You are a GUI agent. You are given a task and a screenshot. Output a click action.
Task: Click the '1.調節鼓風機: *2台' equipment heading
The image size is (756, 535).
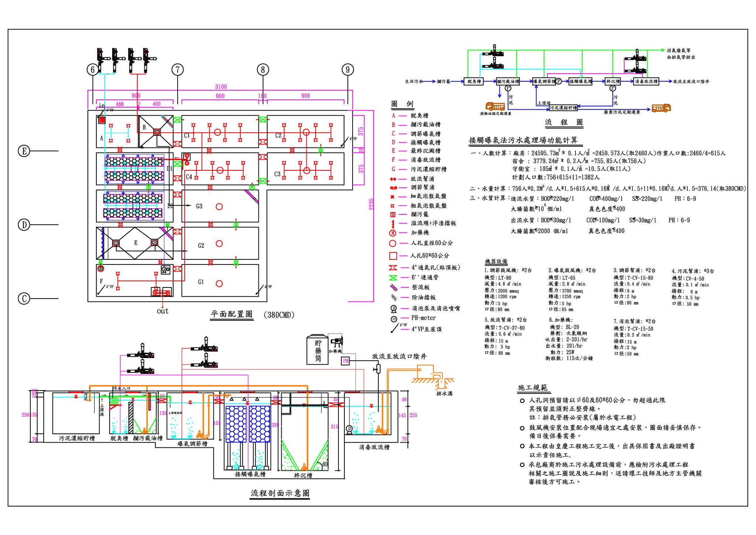(508, 270)
